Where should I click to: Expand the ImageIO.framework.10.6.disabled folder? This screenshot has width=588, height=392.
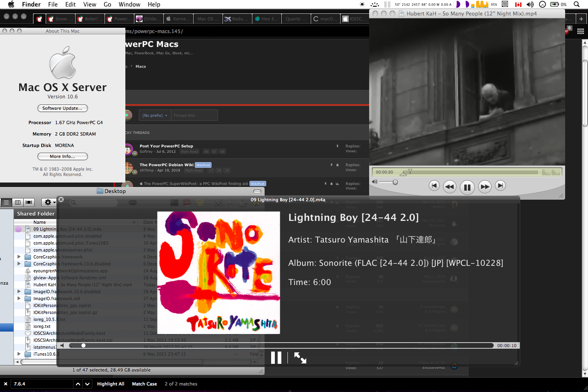(x=19, y=292)
